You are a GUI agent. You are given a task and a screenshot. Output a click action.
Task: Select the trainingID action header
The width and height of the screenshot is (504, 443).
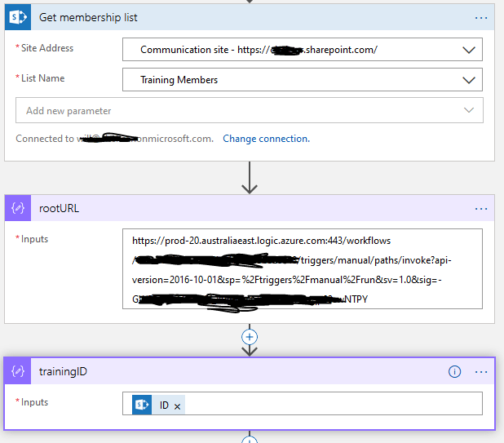[245, 371]
